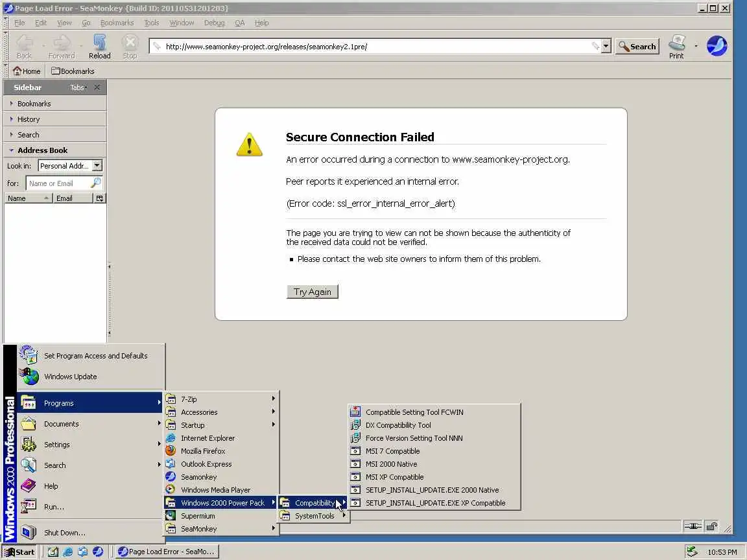The width and height of the screenshot is (747, 560).
Task: Open the Look in address book dropdown
Action: point(97,165)
